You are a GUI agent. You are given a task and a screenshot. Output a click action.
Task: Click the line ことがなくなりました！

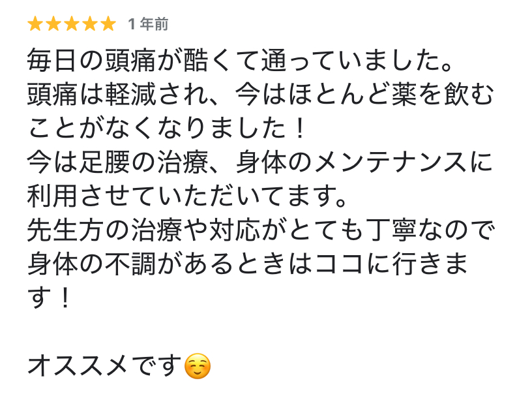pyautogui.click(x=167, y=129)
